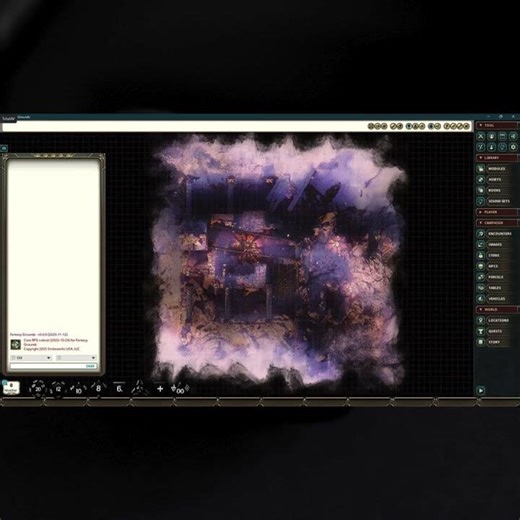Click the Sound Sets icon
The width and height of the screenshot is (520, 520).
pos(480,201)
